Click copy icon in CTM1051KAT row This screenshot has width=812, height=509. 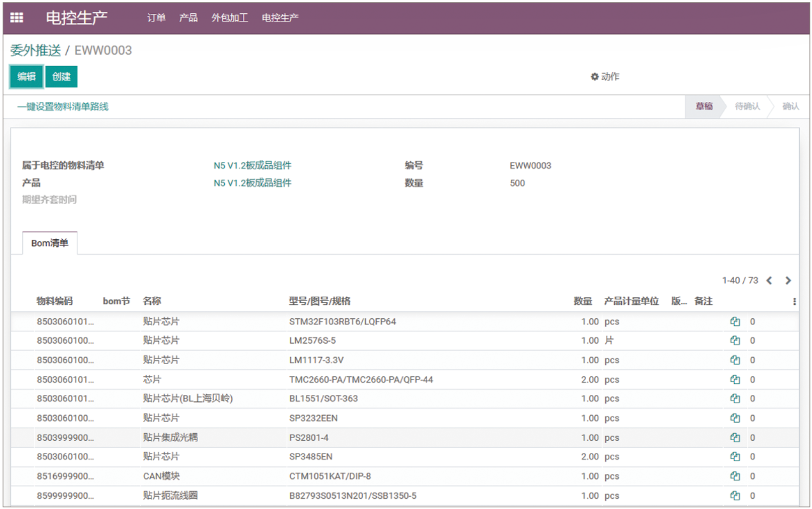735,476
